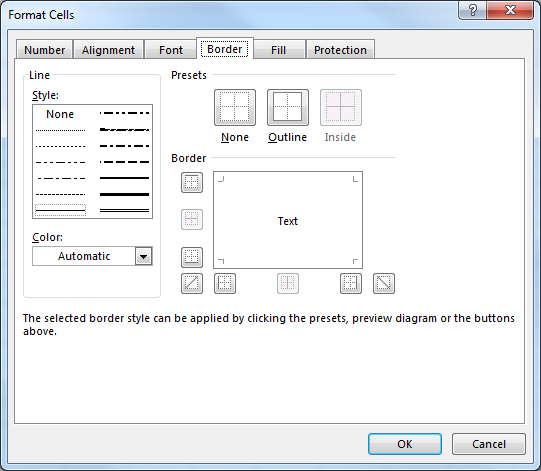541x471 pixels.
Task: Click the greyed-out inside vertical border button
Action: 288,283
